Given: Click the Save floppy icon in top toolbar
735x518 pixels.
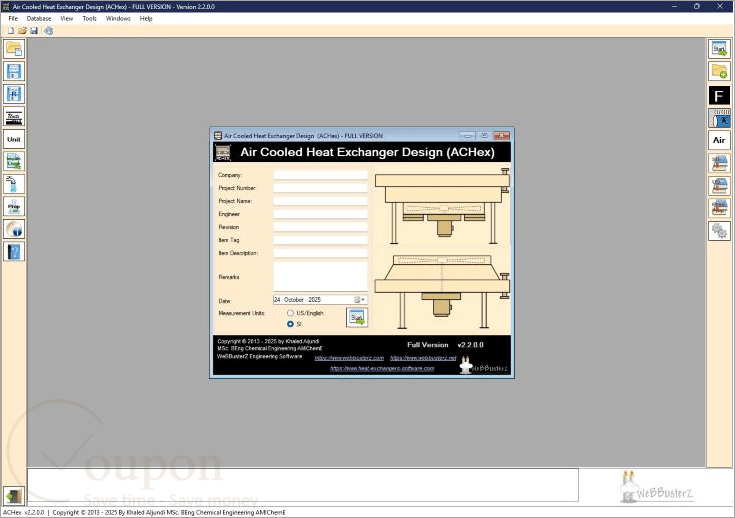Looking at the screenshot, I should (x=34, y=31).
